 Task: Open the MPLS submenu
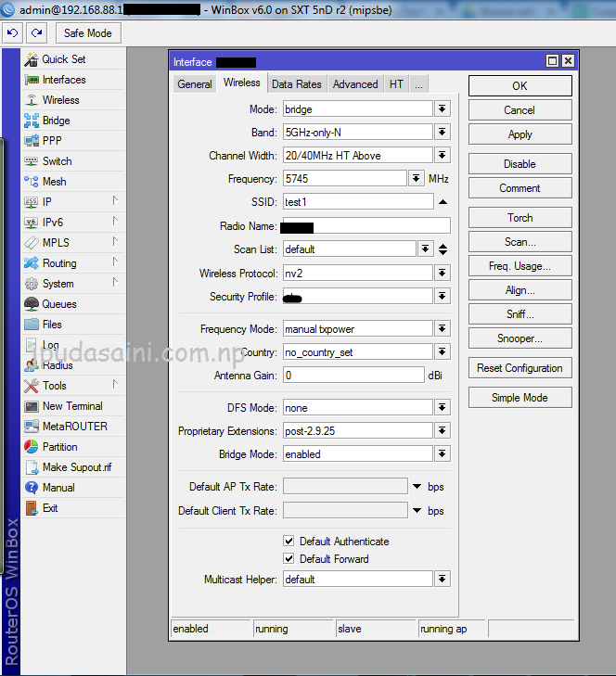point(73,243)
